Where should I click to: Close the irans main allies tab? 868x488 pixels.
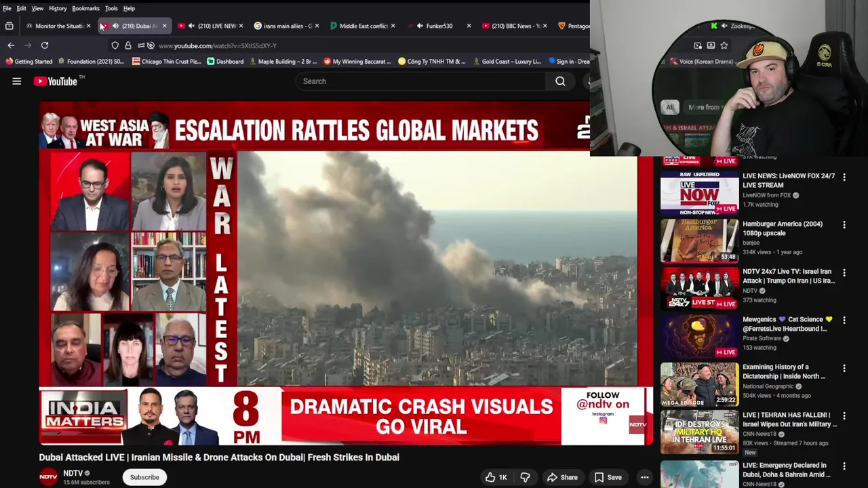click(x=317, y=26)
